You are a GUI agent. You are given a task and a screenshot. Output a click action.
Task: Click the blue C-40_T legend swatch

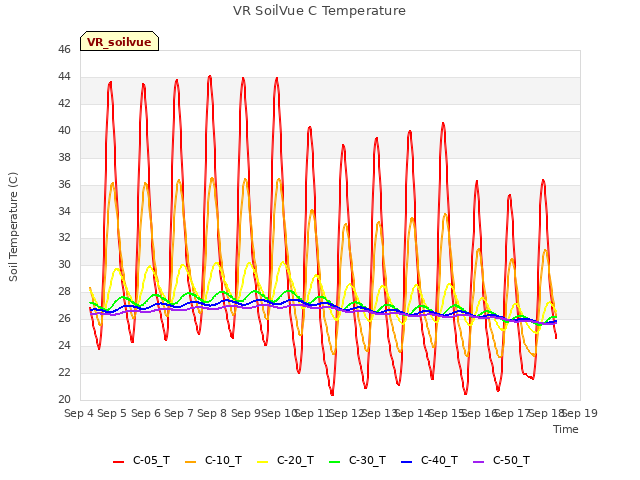click(x=407, y=462)
